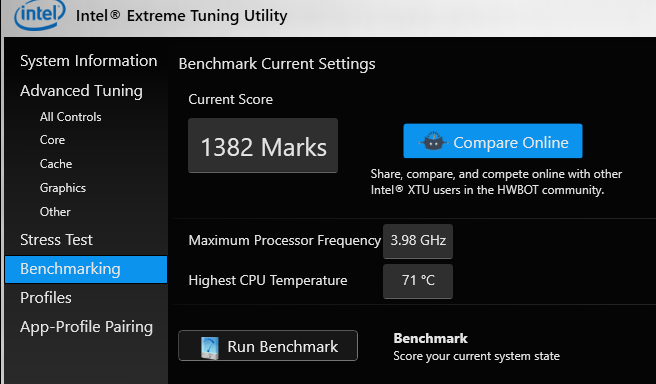Screen dimensions: 656x384
Task: Click the 71 °C temperature field
Action: (418, 281)
